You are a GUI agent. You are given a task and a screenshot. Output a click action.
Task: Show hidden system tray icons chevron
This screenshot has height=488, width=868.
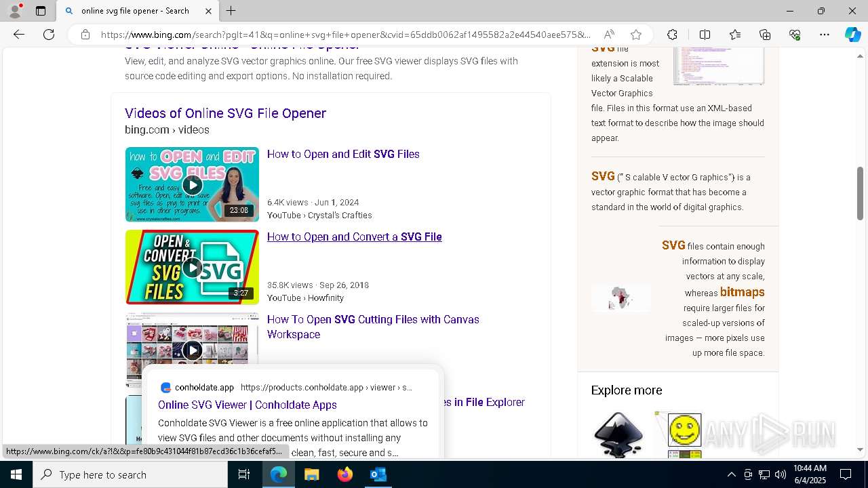pos(731,474)
